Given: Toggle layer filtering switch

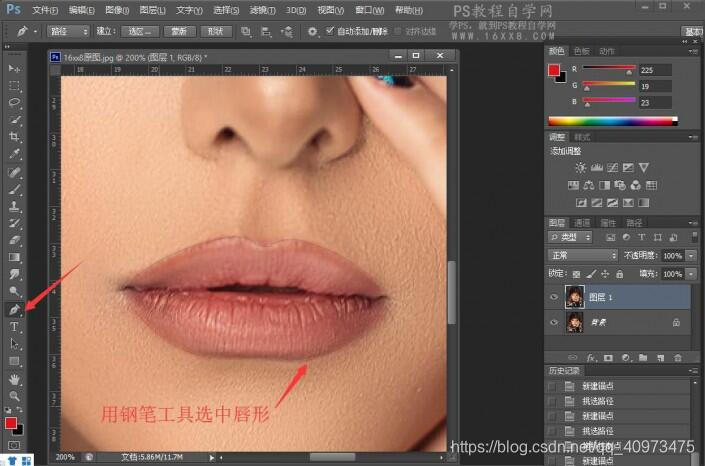Looking at the screenshot, I should [x=694, y=237].
